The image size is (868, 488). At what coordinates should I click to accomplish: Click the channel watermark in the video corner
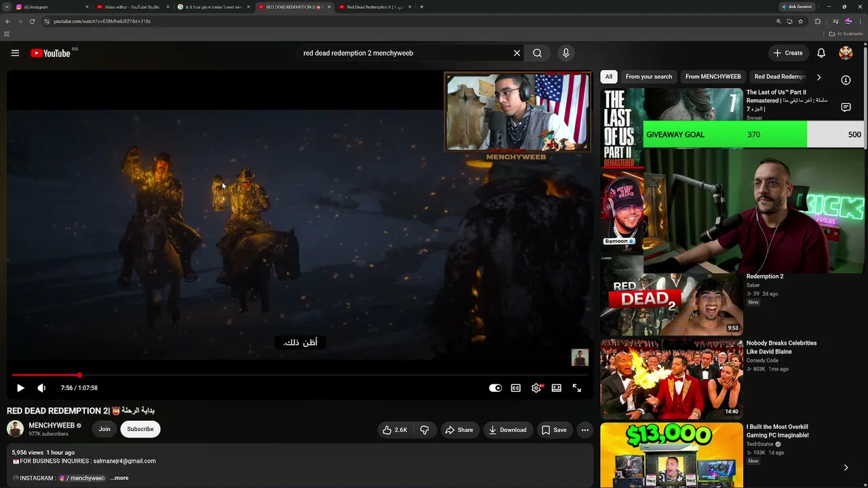(580, 357)
